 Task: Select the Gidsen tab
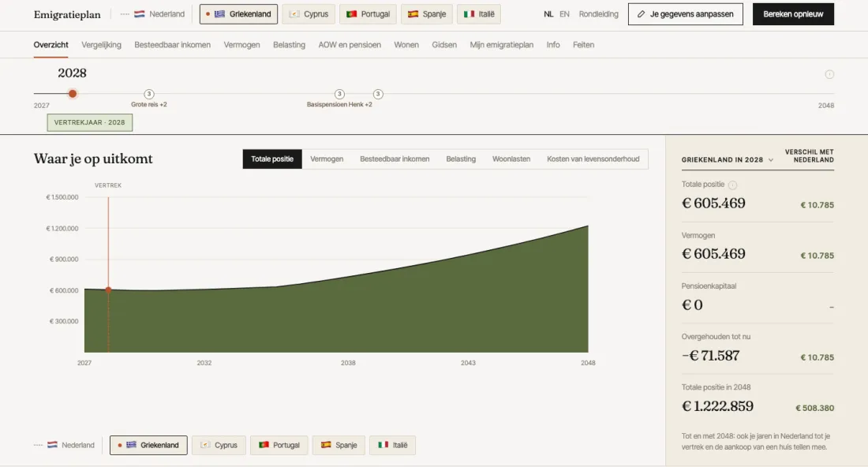(444, 45)
